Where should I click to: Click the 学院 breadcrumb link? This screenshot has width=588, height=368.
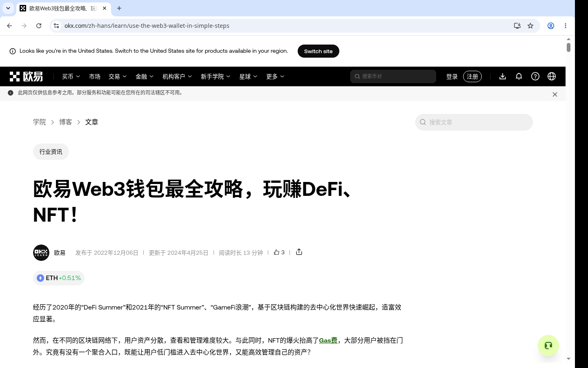(40, 122)
